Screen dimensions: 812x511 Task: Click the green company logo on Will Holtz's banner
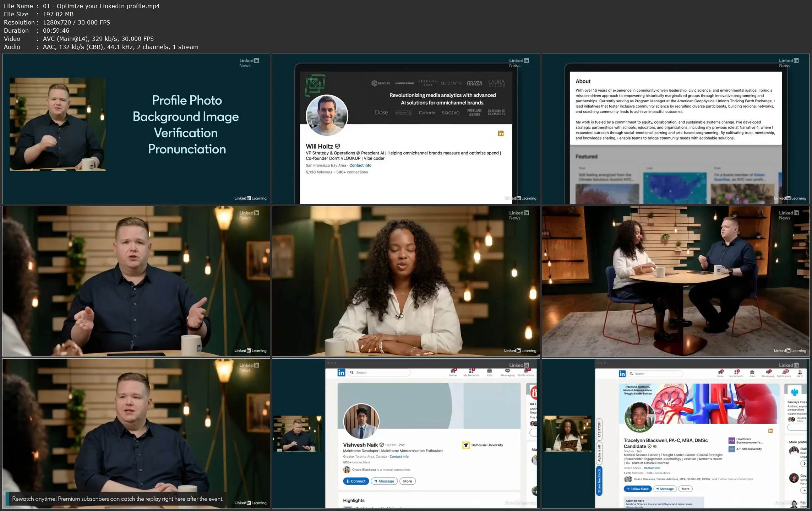315,85
